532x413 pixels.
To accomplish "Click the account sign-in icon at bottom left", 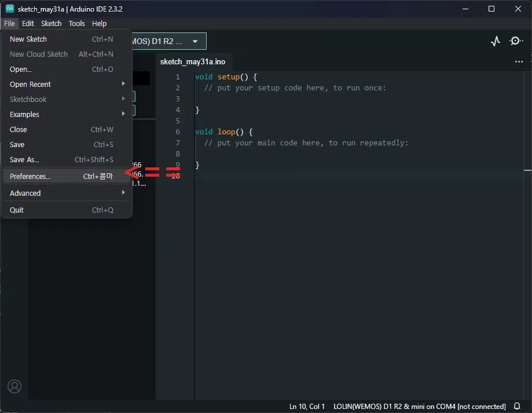I will (x=14, y=386).
